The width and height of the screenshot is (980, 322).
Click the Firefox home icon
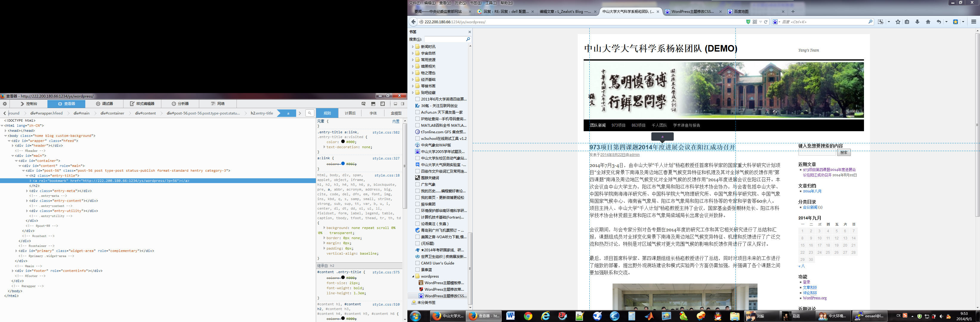(928, 22)
